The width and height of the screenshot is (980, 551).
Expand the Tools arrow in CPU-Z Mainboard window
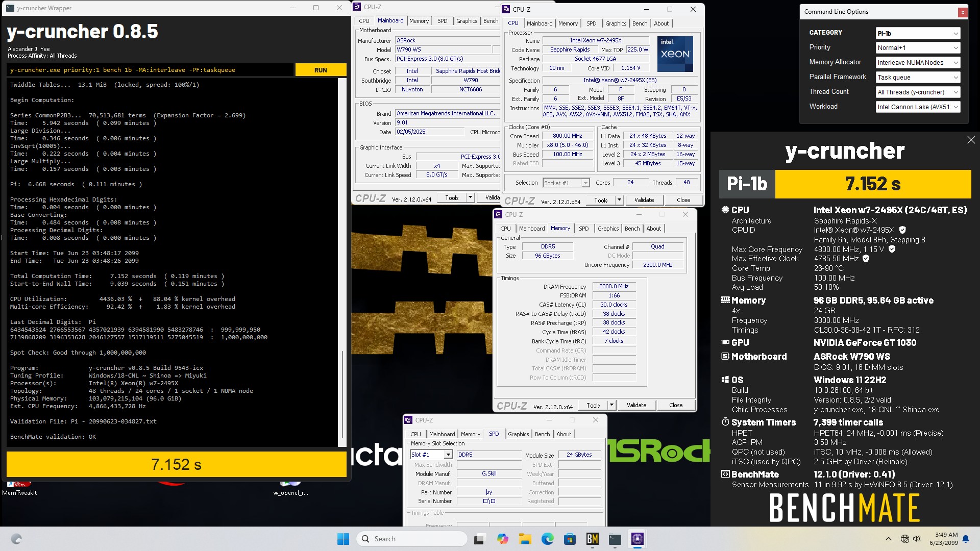pyautogui.click(x=470, y=197)
